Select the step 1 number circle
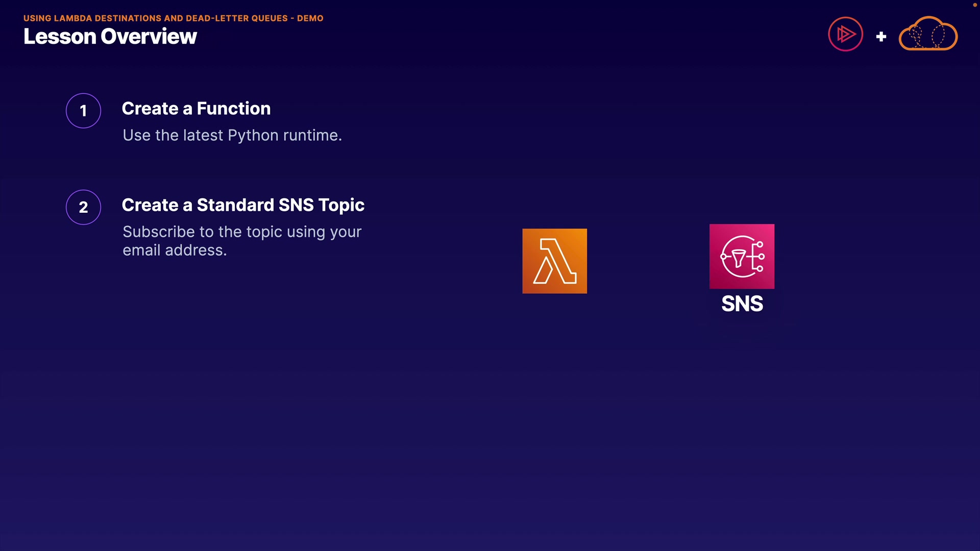This screenshot has height=551, width=980. point(83,111)
